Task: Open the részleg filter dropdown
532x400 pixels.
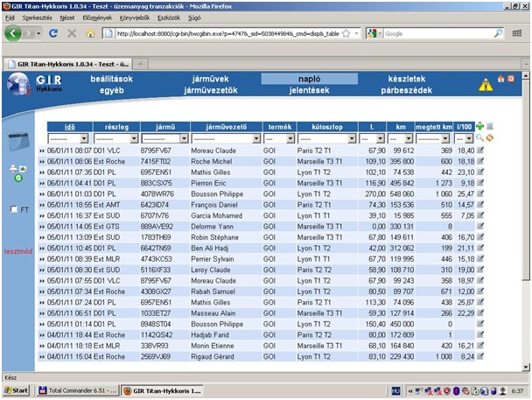Action: point(134,138)
